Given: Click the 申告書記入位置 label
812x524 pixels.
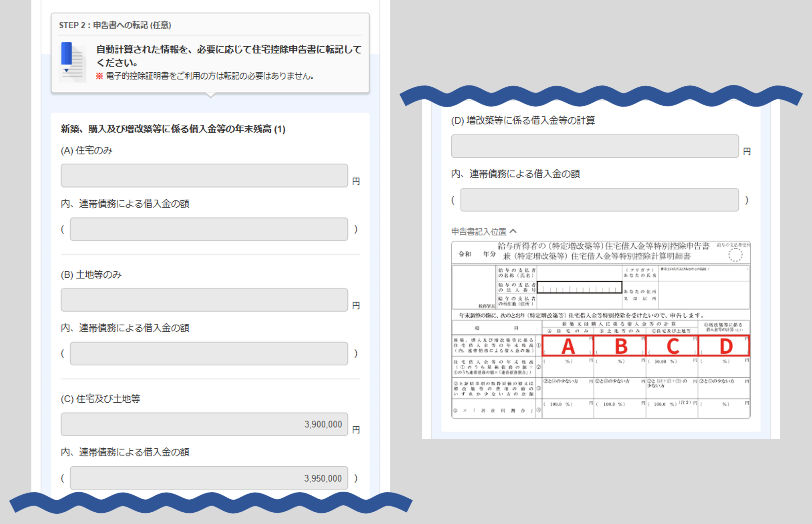Looking at the screenshot, I should coord(479,232).
